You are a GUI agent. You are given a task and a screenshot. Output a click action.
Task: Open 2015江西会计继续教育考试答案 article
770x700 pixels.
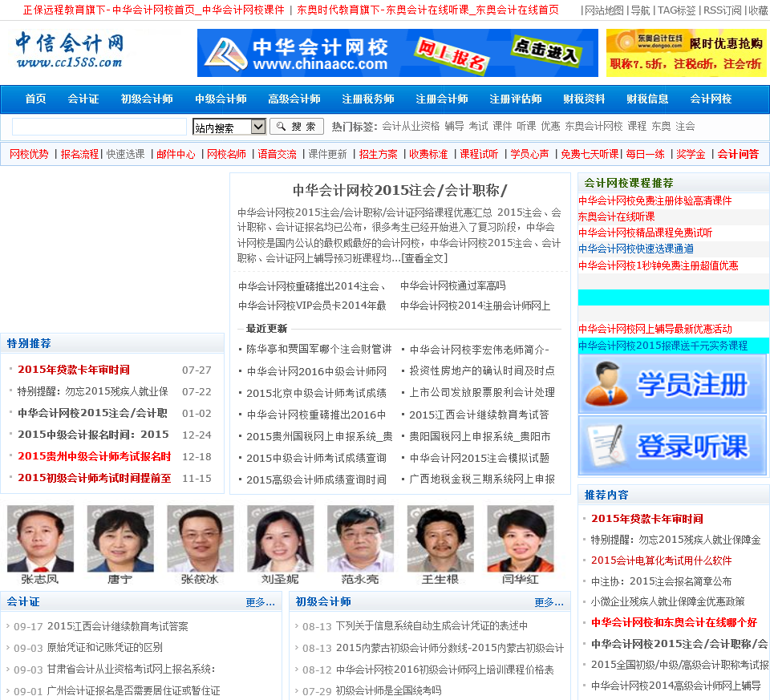click(x=118, y=626)
